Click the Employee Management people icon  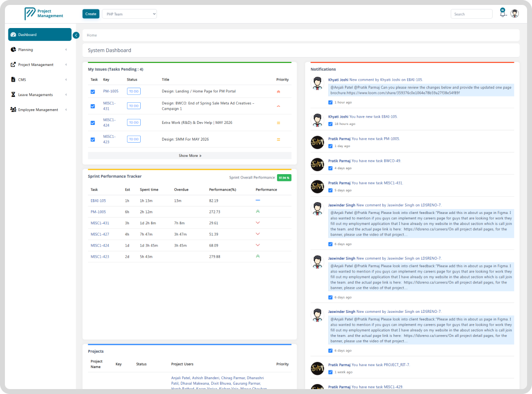pos(13,110)
